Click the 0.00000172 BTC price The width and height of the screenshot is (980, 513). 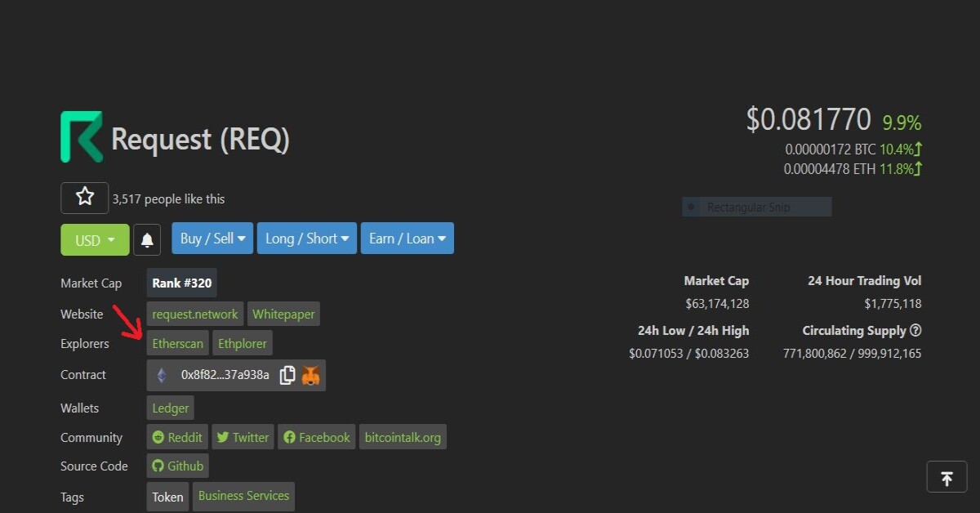tap(831, 149)
